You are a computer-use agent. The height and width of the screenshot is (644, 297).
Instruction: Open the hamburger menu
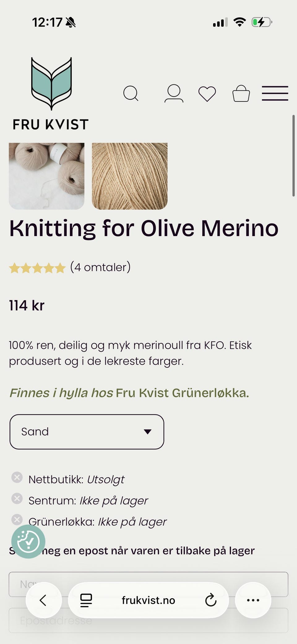pos(275,93)
